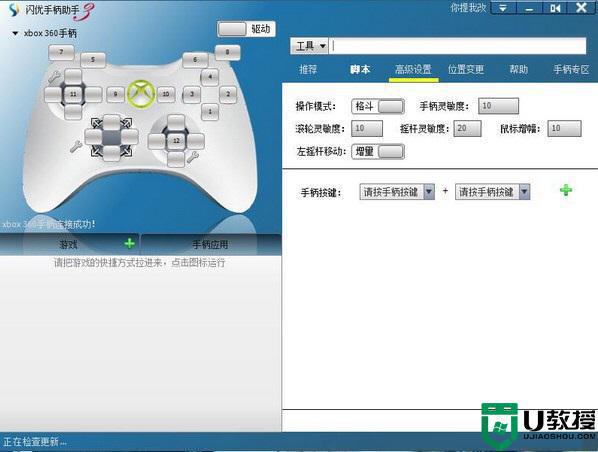Viewport: 598px width, 452px height.
Task: Open the 工具 dropdown menu
Action: (309, 46)
